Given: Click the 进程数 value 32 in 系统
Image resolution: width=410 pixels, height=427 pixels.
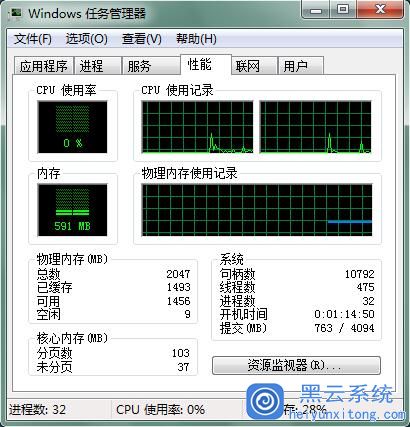Looking at the screenshot, I should click(x=368, y=301).
